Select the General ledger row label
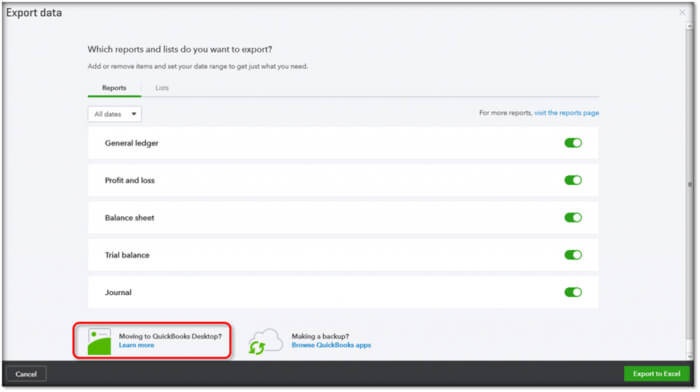 132,143
